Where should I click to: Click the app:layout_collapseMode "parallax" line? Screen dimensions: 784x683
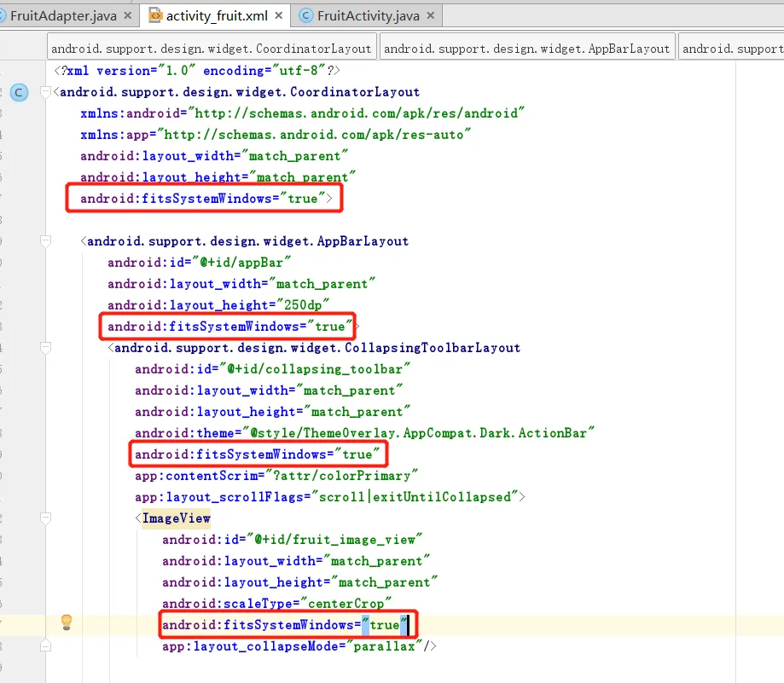(299, 646)
